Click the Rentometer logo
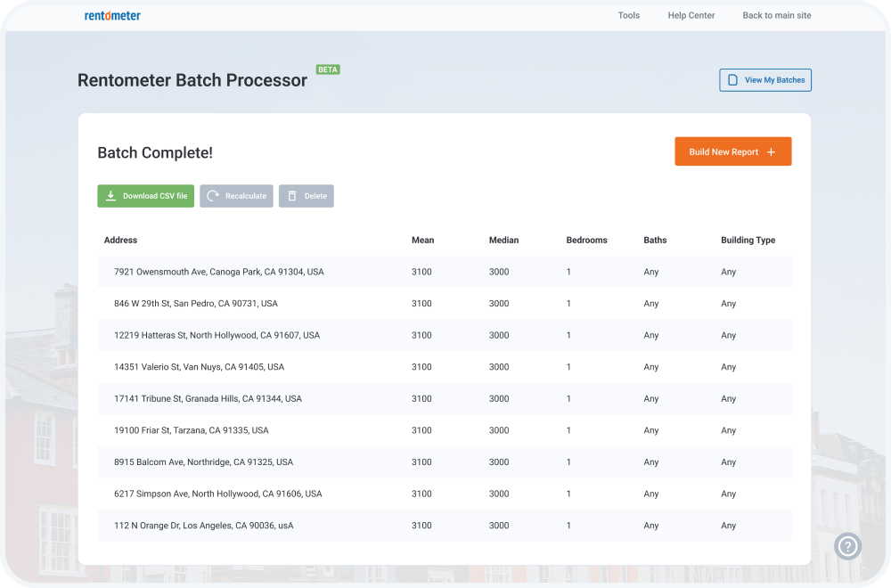This screenshot has height=588, width=891. click(112, 15)
